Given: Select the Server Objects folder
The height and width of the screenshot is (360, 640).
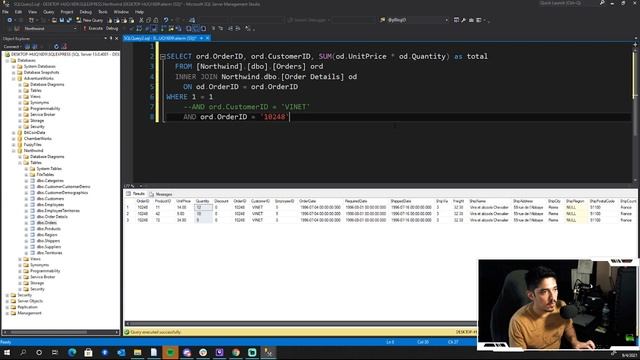Looking at the screenshot, I should tap(30, 301).
